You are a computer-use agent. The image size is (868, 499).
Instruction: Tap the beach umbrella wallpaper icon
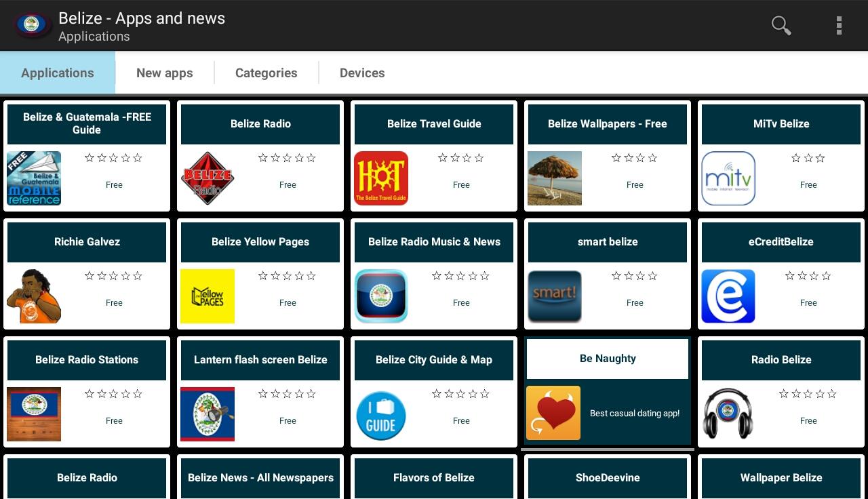coord(555,178)
